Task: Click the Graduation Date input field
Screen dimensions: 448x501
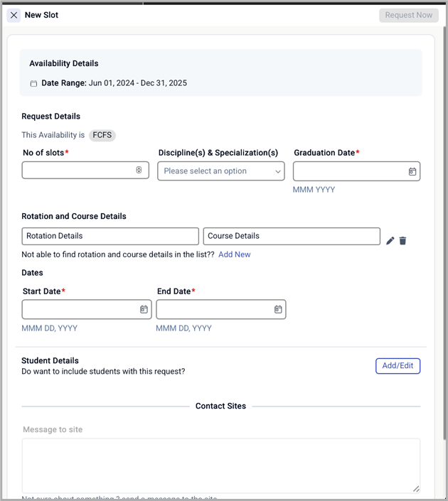Action: click(x=350, y=171)
